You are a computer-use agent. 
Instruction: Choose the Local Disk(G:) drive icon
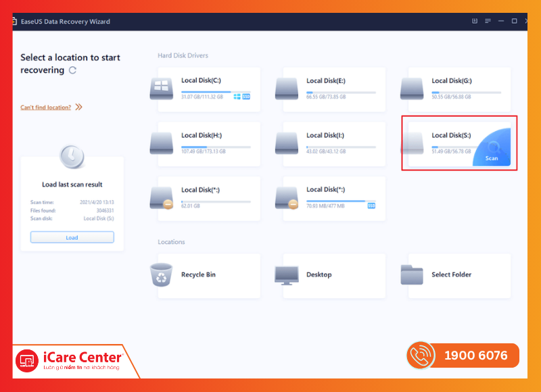pyautogui.click(x=412, y=88)
